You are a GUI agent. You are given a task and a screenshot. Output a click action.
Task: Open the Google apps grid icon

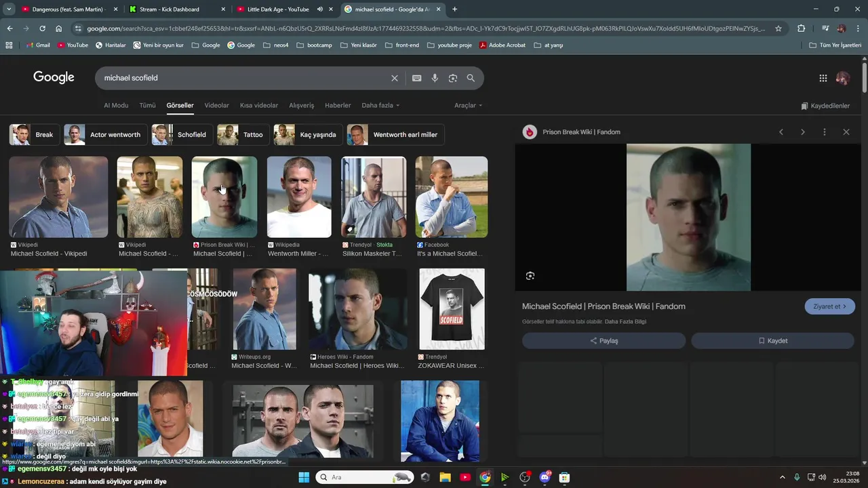coord(823,78)
